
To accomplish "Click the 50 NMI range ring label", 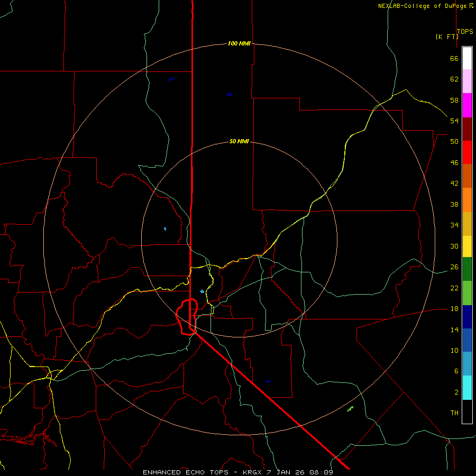I will coord(239,141).
